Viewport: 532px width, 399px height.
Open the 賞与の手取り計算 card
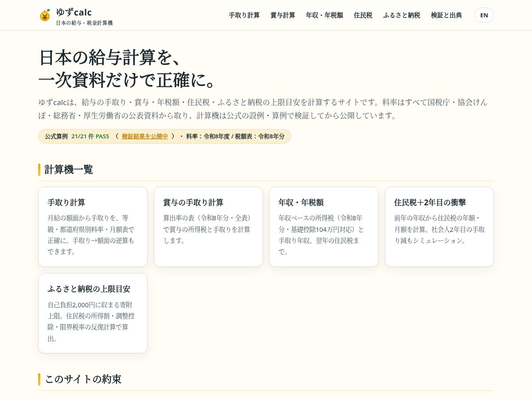[208, 227]
